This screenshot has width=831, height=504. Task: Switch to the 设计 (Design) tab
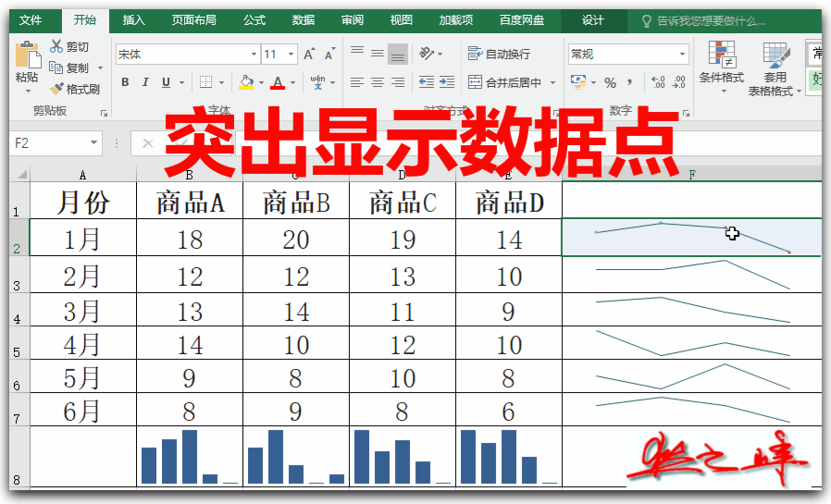point(592,20)
